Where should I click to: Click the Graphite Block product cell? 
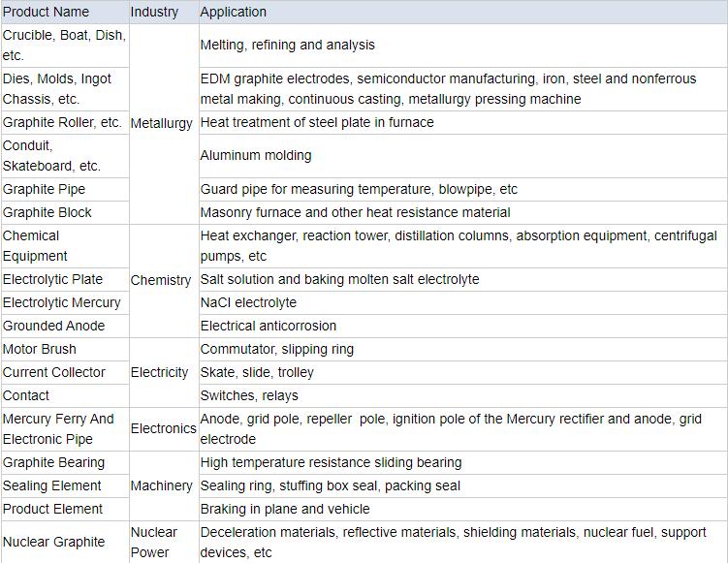[x=47, y=212]
